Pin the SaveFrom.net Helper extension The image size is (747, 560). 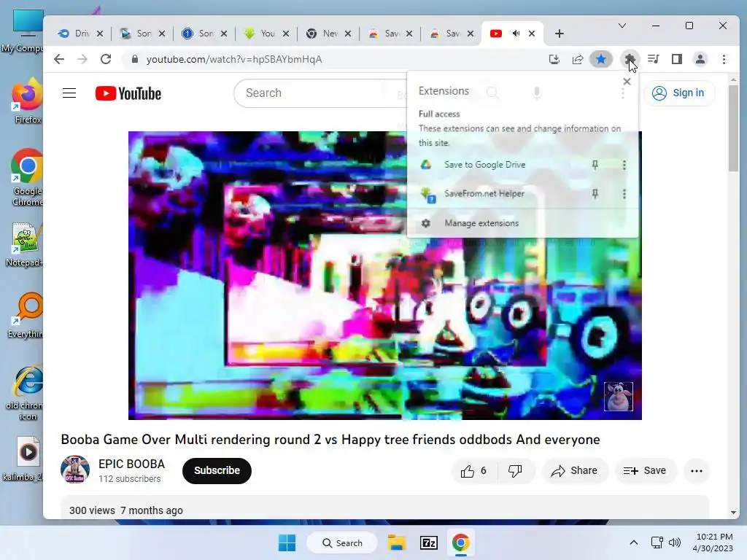pos(595,194)
